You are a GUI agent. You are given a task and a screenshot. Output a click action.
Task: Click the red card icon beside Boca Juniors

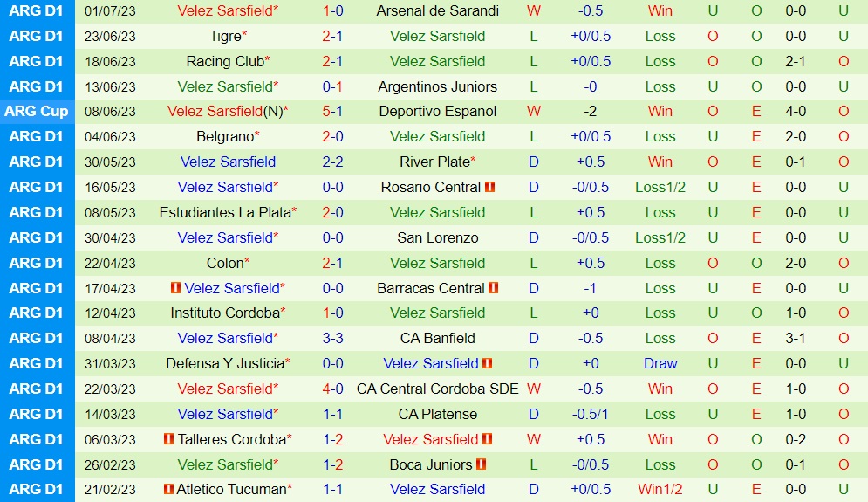[481, 464]
